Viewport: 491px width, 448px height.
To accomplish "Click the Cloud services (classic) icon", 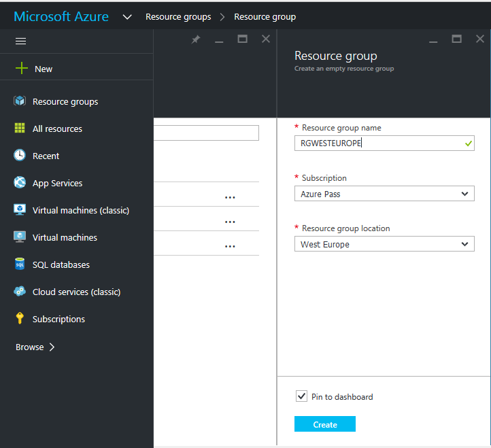I will tap(20, 292).
